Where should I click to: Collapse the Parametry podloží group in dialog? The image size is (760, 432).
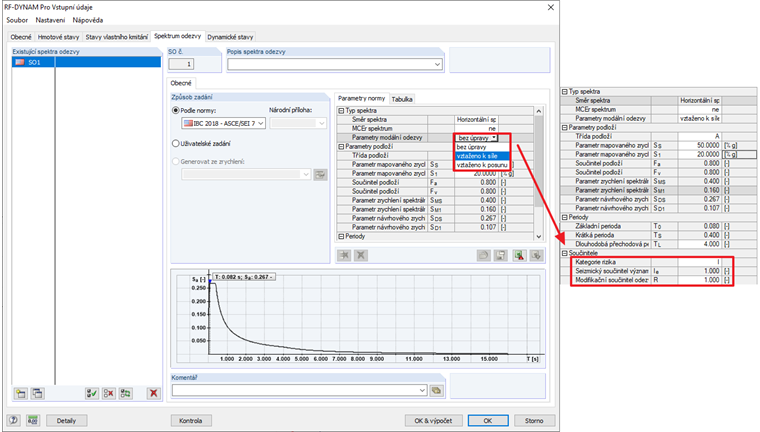tap(341, 147)
